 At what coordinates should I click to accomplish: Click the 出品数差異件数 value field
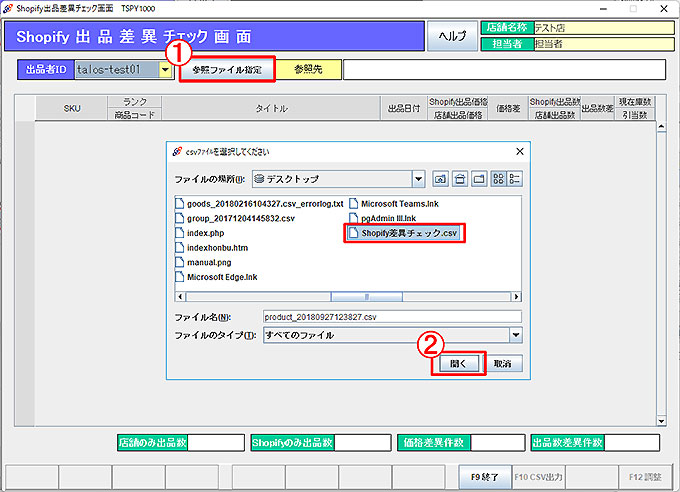tap(632, 443)
